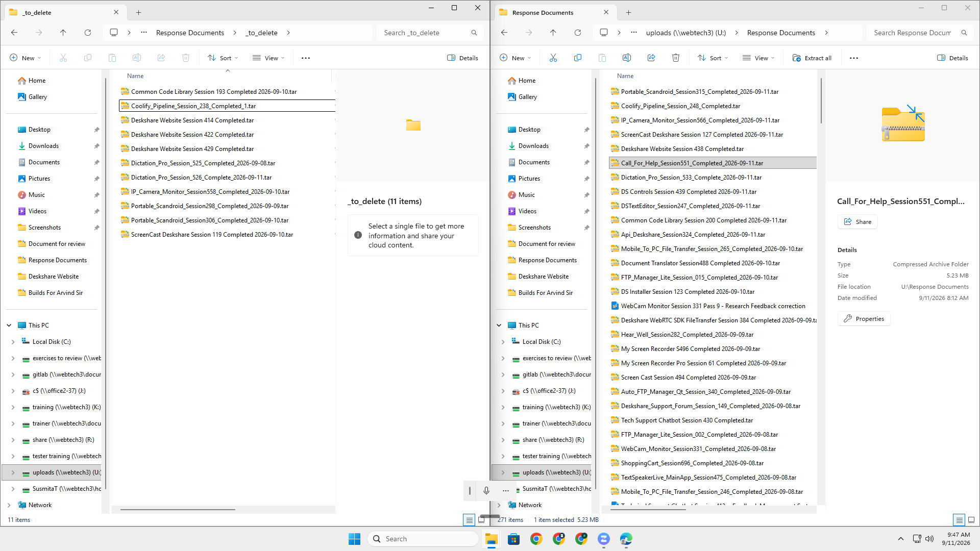
Task: Open View dropdown in _to_delete window
Action: [x=268, y=58]
